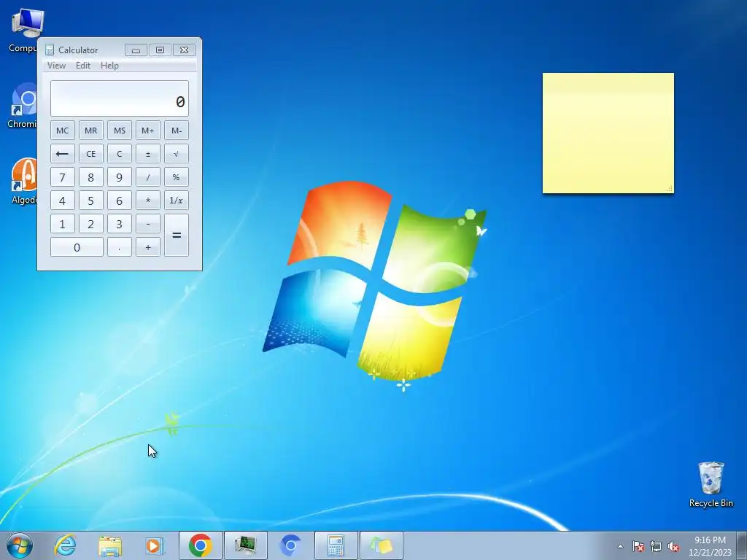Select the sticky note resize grip corner
Viewport: 747px width, 560px height.
(670, 189)
